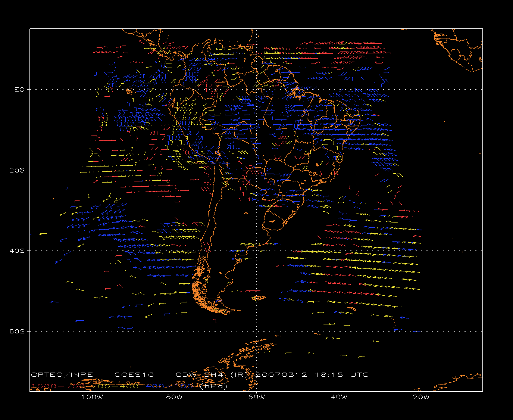Click the CPTEC/INPE caption text
The image size is (513, 420).
pyautogui.click(x=62, y=374)
